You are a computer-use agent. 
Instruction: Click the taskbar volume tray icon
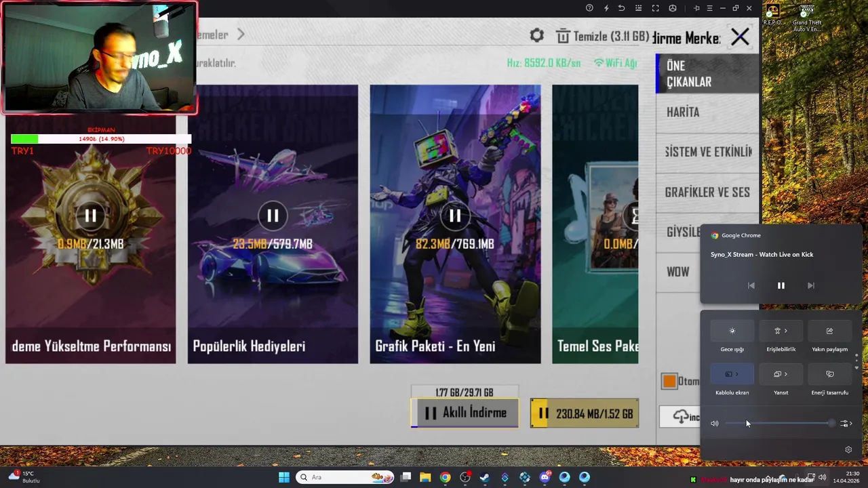click(x=823, y=477)
